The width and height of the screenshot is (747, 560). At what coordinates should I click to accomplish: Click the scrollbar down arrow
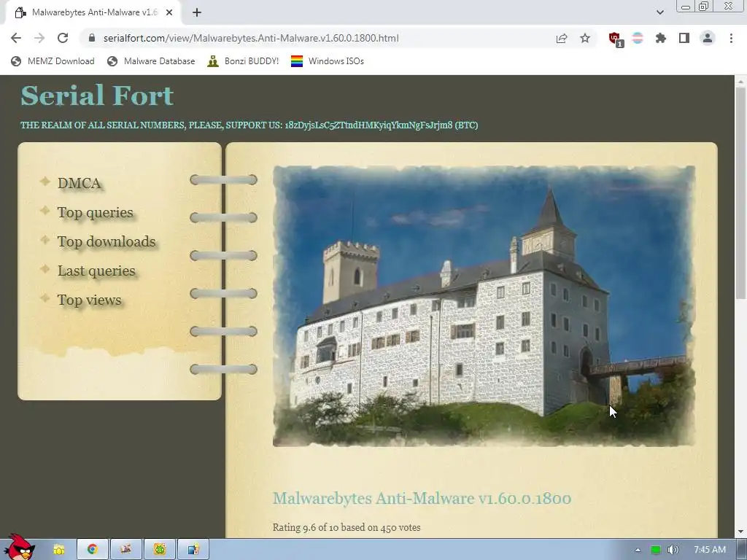coord(740,532)
